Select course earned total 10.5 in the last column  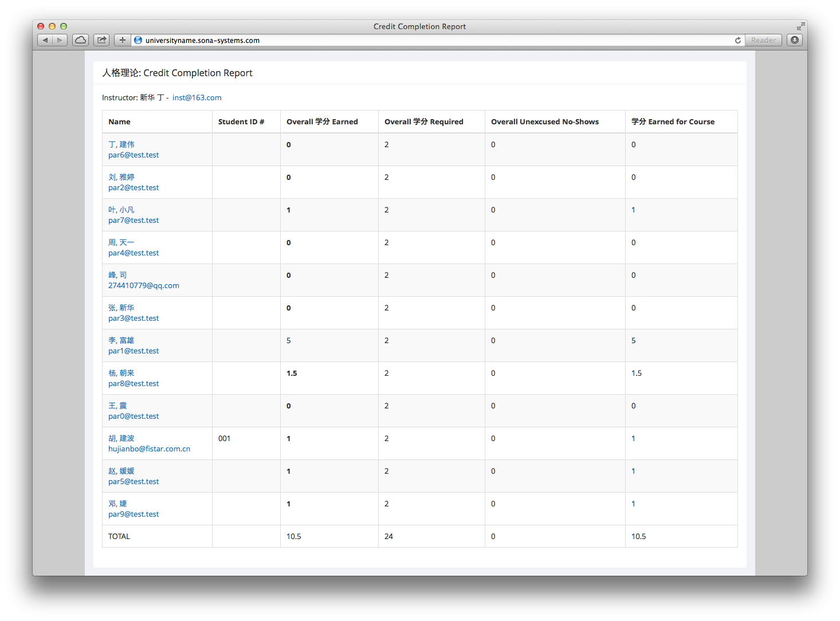point(638,536)
